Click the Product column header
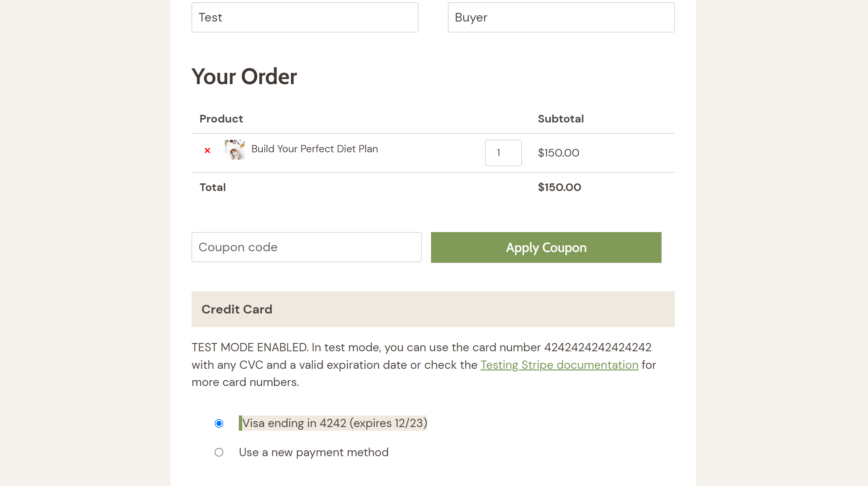The width and height of the screenshot is (868, 486). [x=221, y=119]
